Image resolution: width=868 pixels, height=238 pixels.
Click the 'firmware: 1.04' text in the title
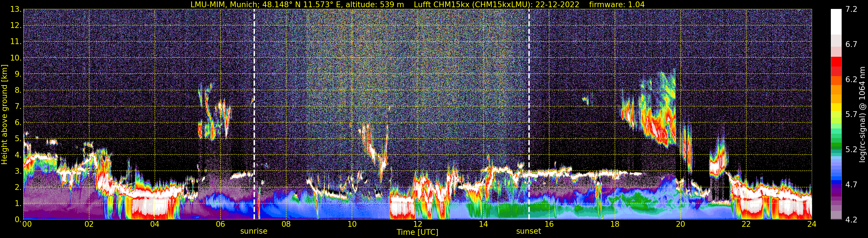(617, 4)
